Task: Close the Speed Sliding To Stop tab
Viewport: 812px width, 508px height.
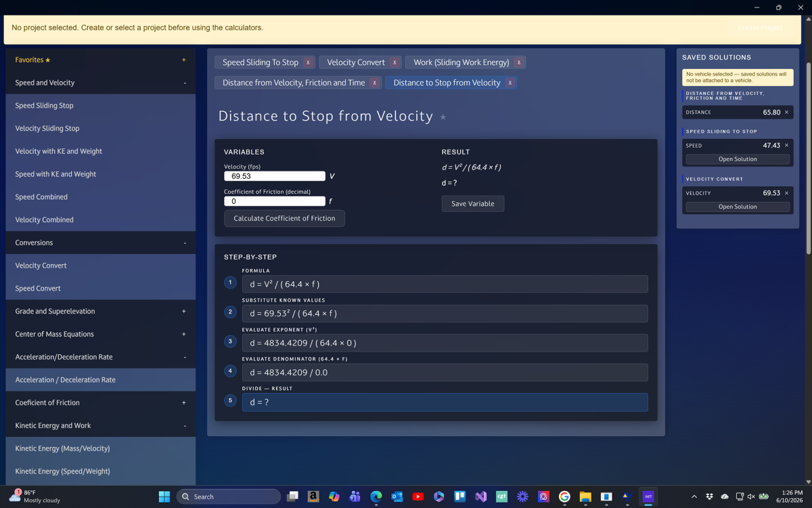Action: (308, 62)
